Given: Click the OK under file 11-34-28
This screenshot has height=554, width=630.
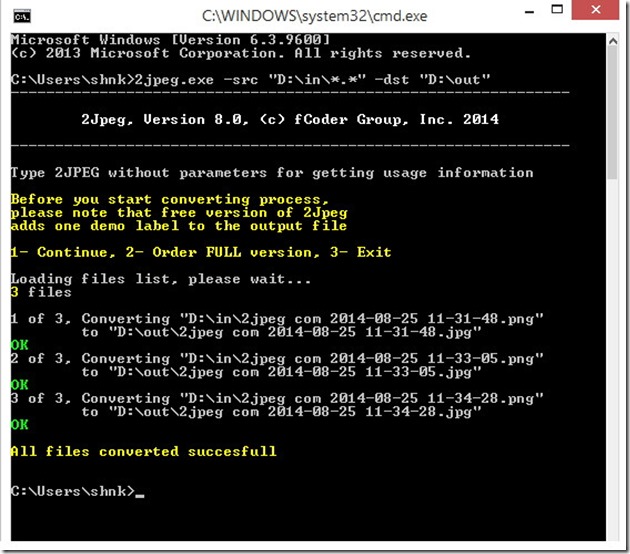Looking at the screenshot, I should (x=19, y=425).
